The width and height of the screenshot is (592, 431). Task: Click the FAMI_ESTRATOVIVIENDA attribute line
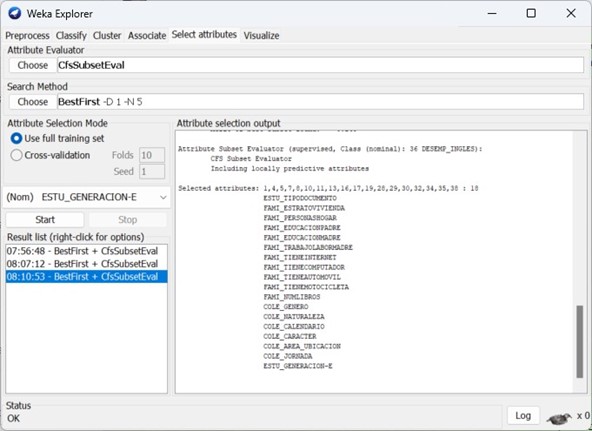[x=304, y=208]
